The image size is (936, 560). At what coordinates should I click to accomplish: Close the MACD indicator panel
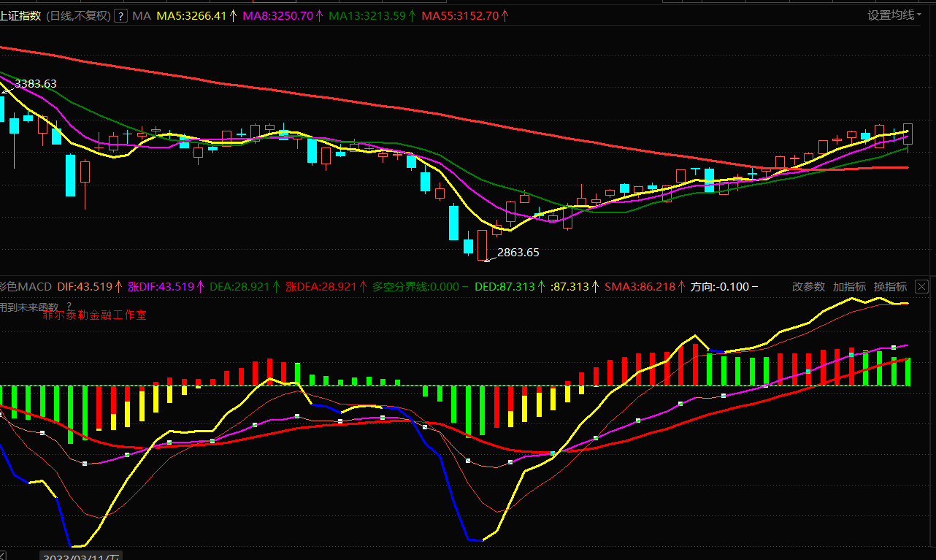pyautogui.click(x=922, y=286)
